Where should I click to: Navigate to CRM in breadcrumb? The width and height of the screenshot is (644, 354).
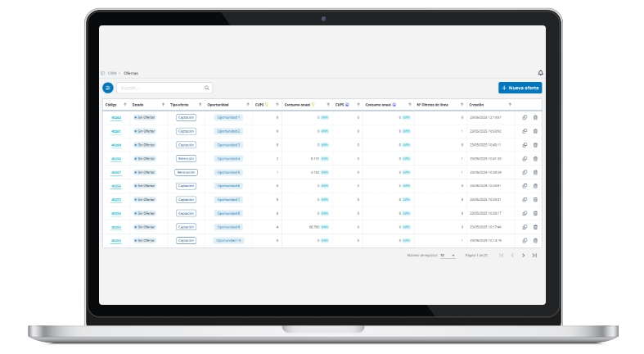tap(111, 73)
